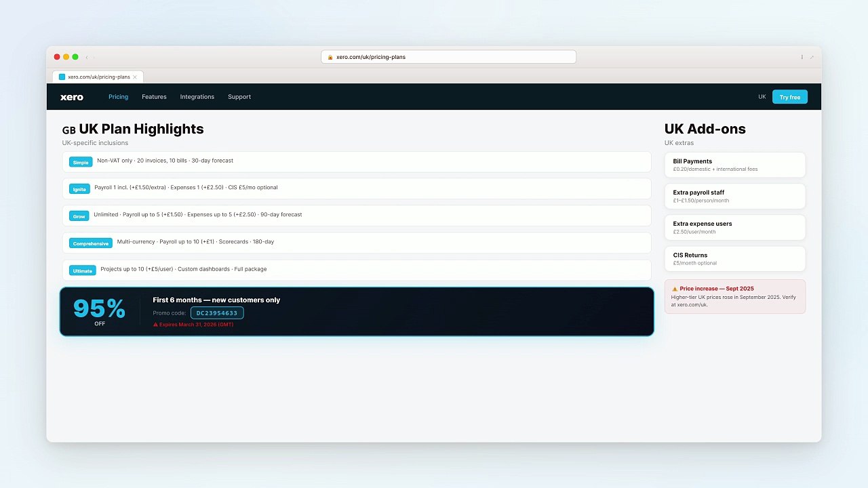The width and height of the screenshot is (868, 488).
Task: Open the Support menu item
Action: 239,97
